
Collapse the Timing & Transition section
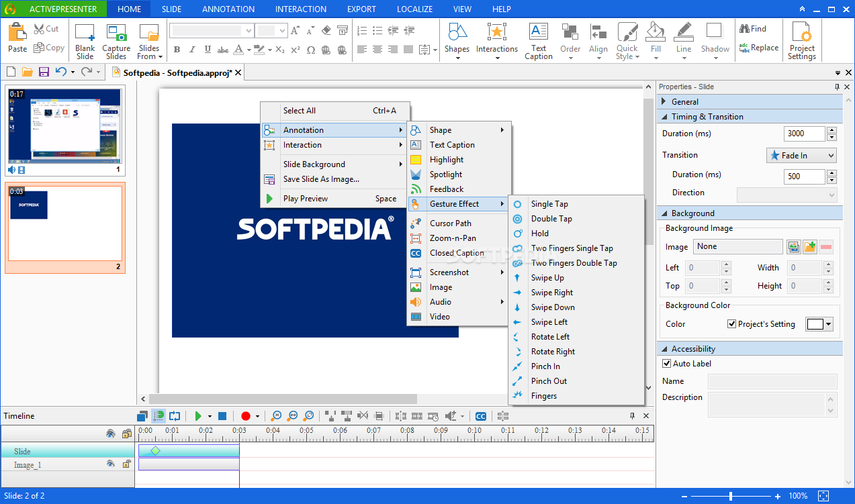664,117
